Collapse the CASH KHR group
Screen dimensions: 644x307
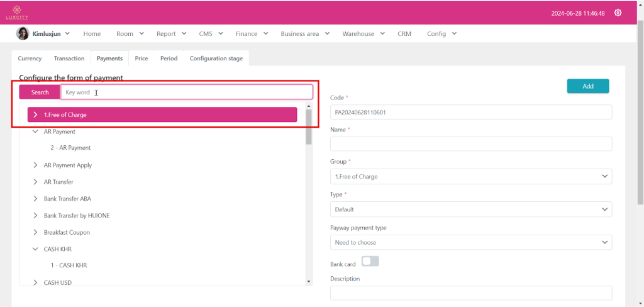pyautogui.click(x=35, y=249)
